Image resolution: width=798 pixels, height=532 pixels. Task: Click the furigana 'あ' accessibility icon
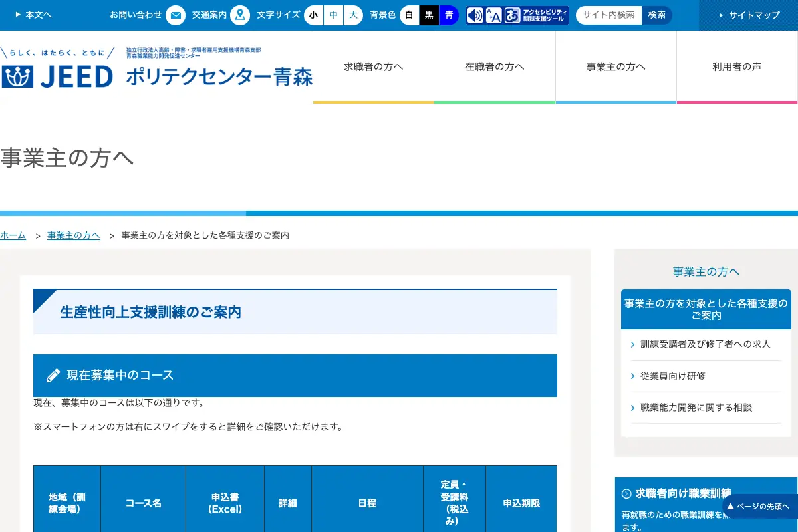(512, 15)
